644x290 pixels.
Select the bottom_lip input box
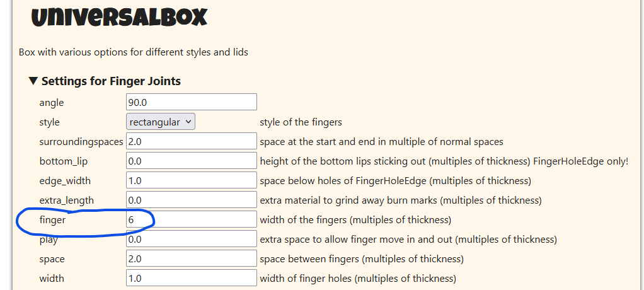tap(192, 161)
